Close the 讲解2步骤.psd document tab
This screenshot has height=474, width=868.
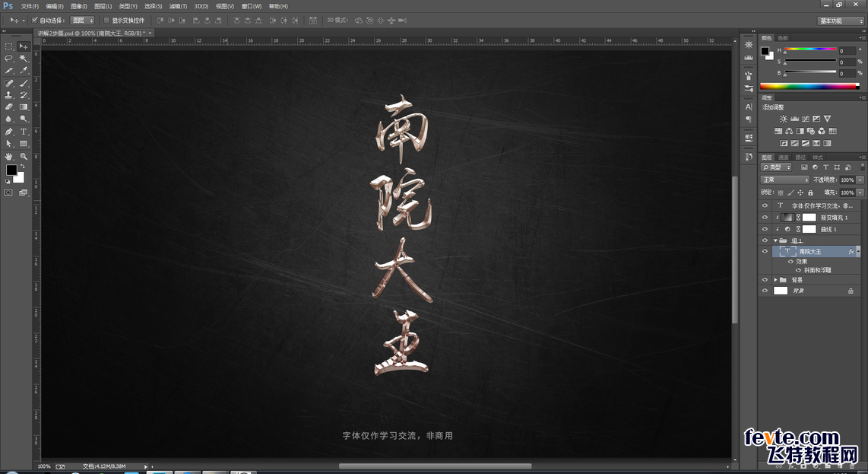[x=150, y=33]
